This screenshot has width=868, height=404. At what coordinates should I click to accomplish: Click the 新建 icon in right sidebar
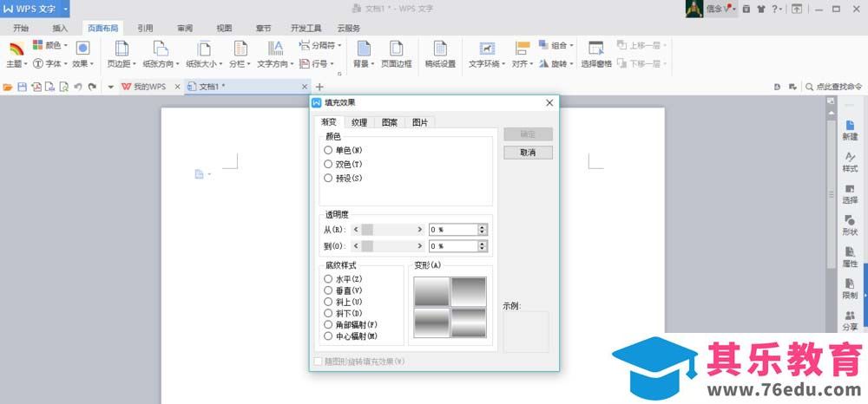click(850, 126)
